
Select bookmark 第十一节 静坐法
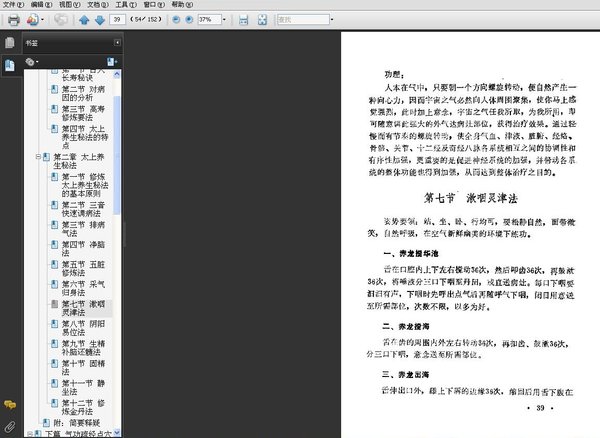point(83,387)
